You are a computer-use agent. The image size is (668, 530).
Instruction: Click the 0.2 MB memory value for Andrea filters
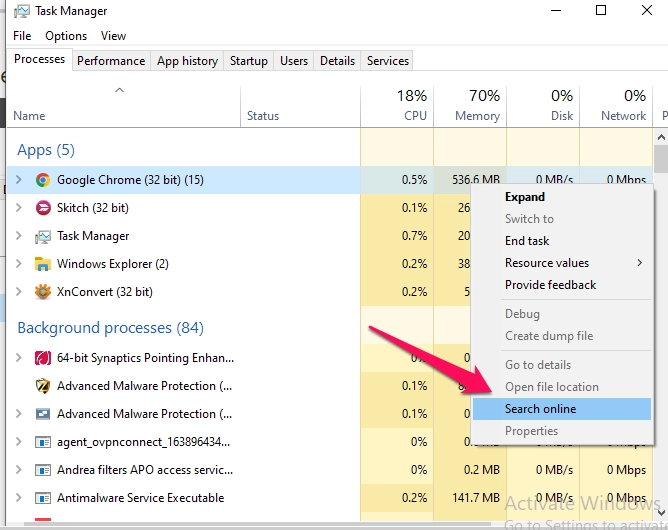pos(481,470)
